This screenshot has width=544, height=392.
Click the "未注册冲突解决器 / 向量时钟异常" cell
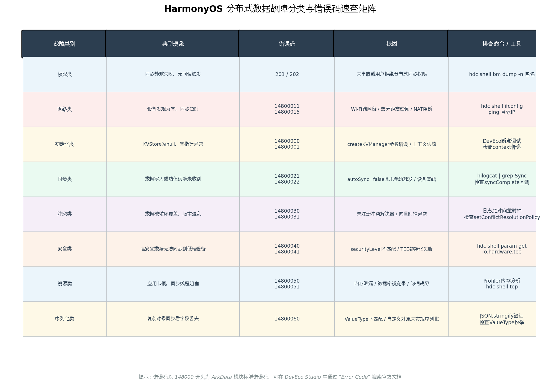click(x=392, y=214)
